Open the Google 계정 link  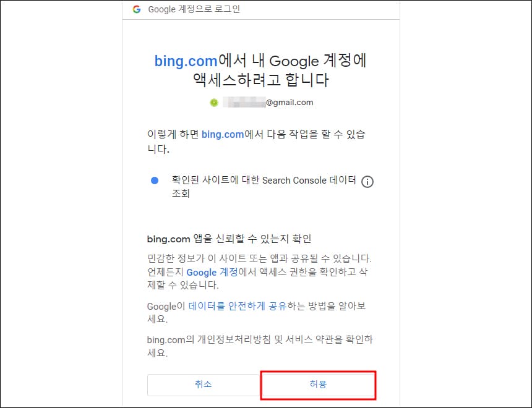tap(212, 272)
